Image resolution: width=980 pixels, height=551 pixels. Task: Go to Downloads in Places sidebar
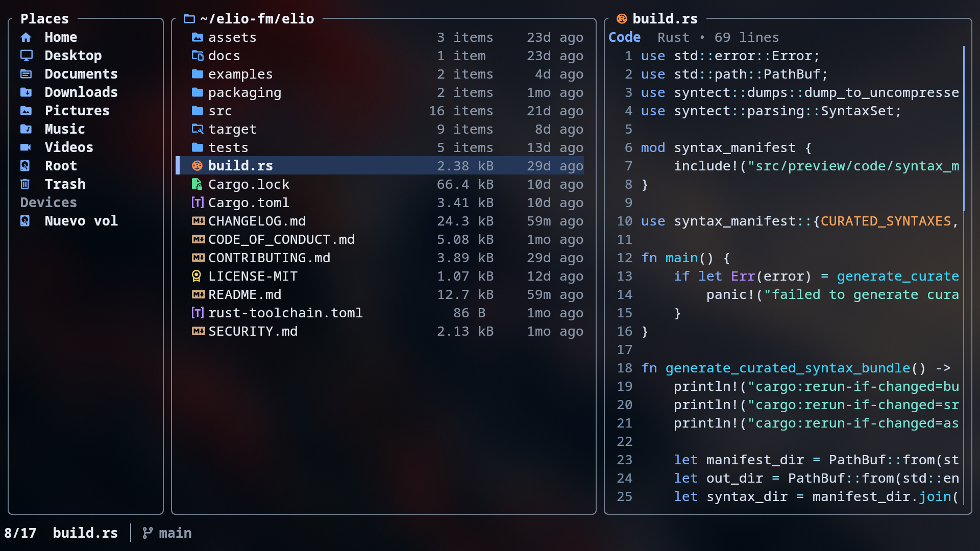81,92
